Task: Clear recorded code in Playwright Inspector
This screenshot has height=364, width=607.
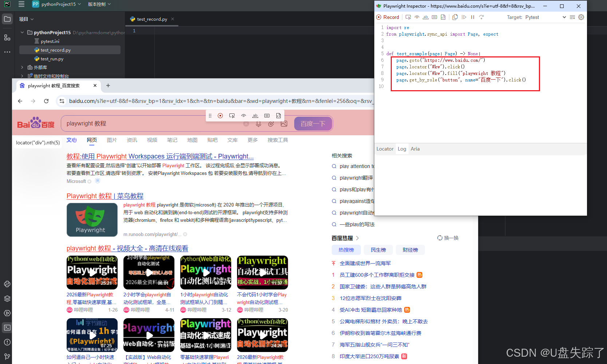Action: pos(572,17)
